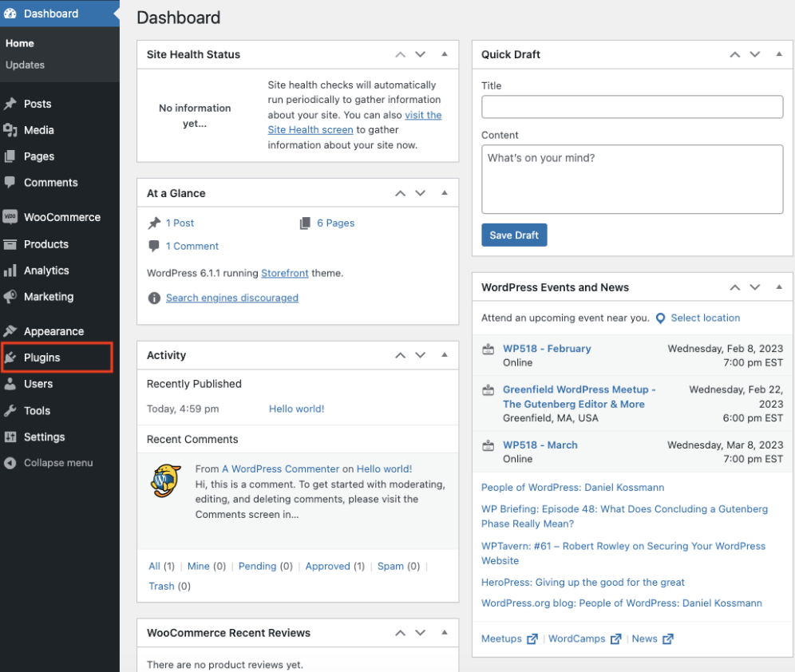
Task: Click the info icon beside Search engines discouraged
Action: (154, 298)
